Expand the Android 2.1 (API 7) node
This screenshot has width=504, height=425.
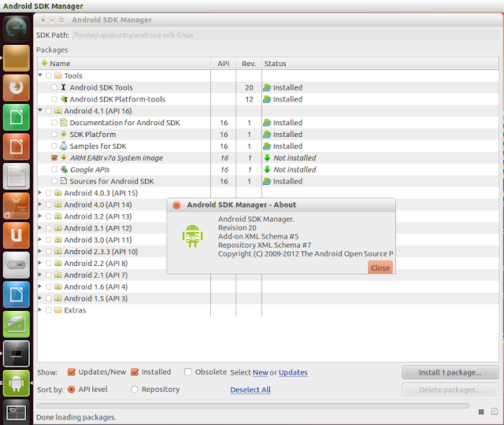(x=40, y=275)
